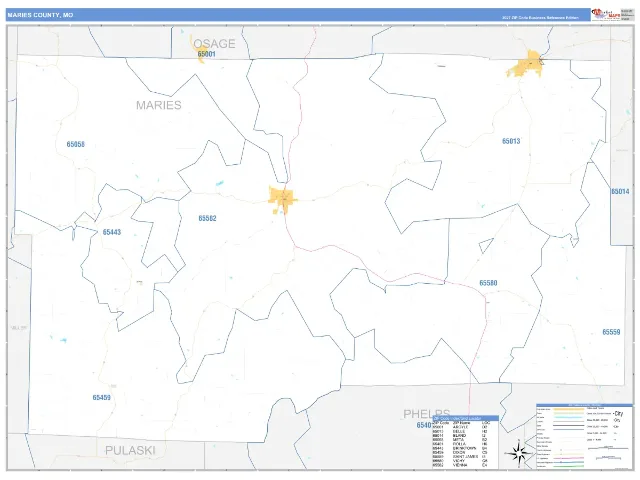640x480 pixels.
Task: Click the ZIP Code index table header
Action: click(466, 418)
